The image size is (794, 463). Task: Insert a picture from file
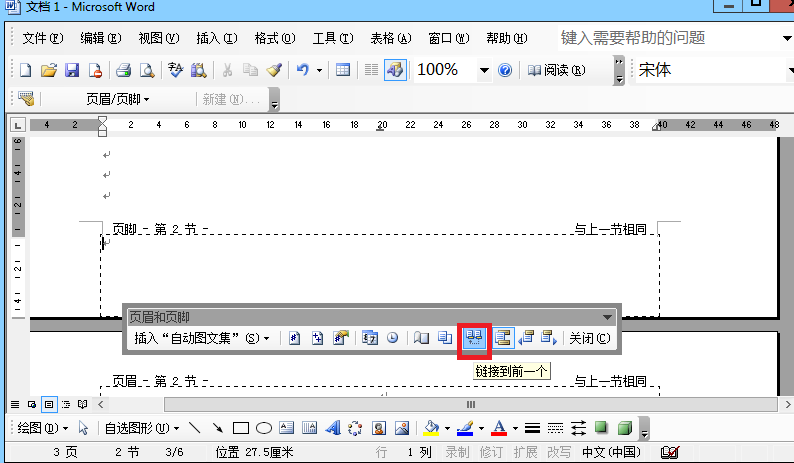point(402,428)
